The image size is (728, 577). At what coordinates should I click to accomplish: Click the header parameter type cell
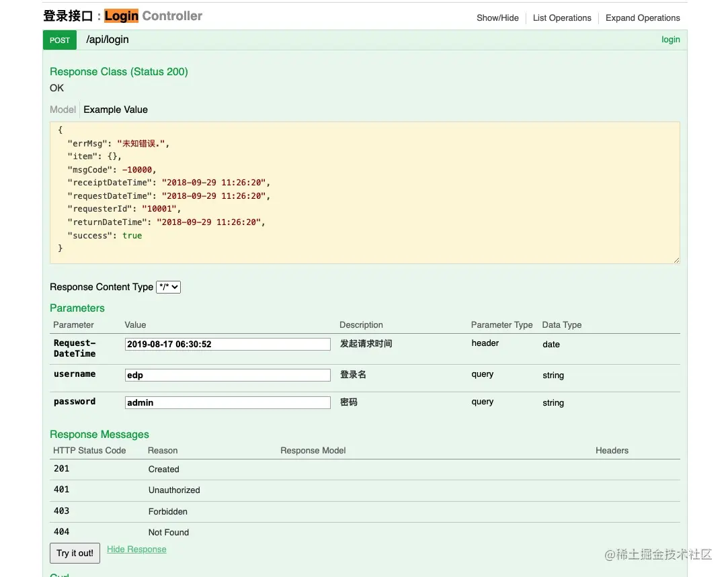[x=485, y=343]
